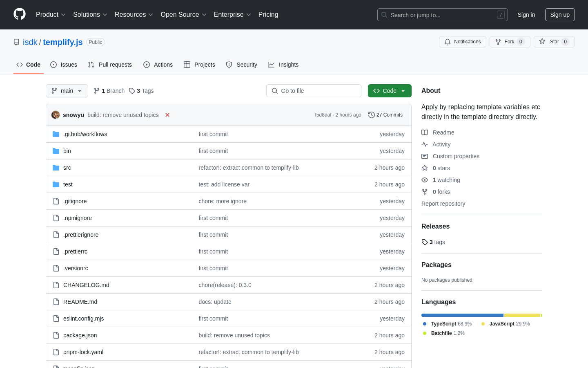Click the Batchfile 1.2% language entry
This screenshot has width=588, height=368.
444,333
